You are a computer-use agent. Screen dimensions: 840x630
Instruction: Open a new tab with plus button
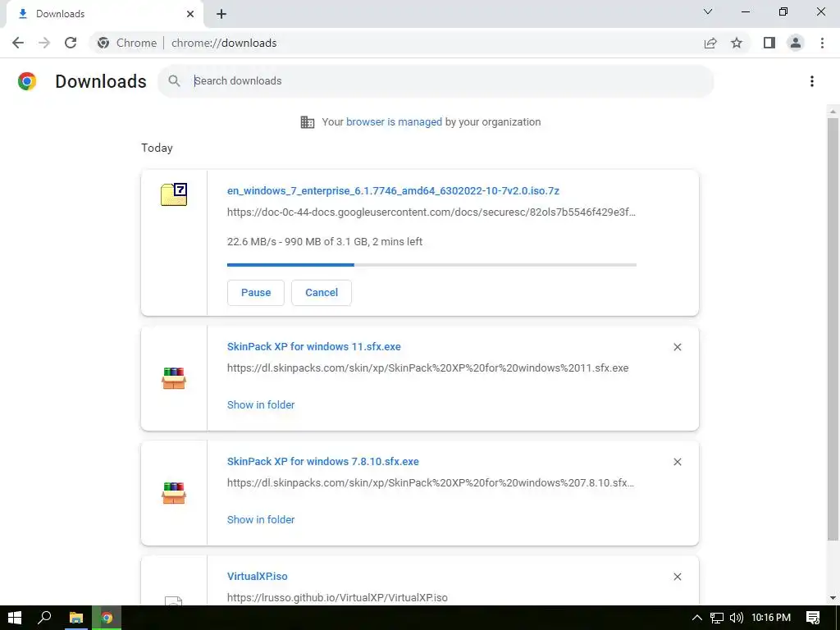coord(221,14)
